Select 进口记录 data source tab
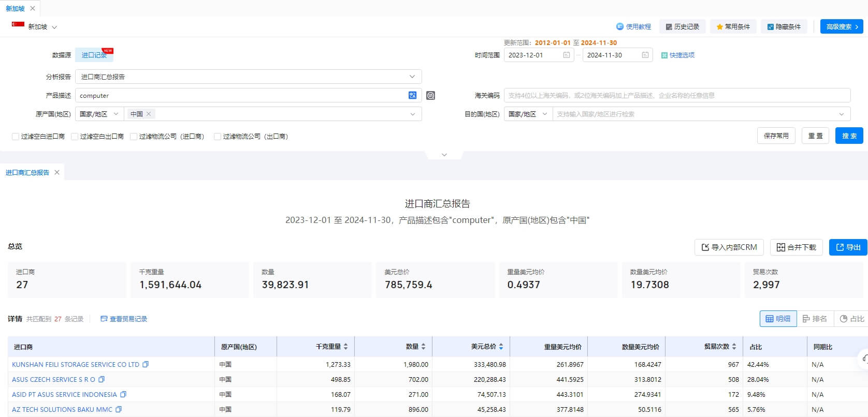Screen dimensions: 868x417 click(94, 55)
